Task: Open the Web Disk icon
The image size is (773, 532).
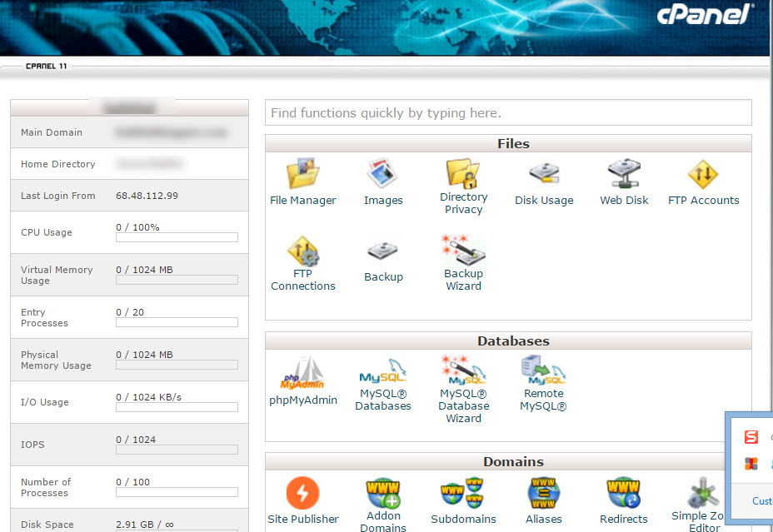Action: pyautogui.click(x=624, y=173)
